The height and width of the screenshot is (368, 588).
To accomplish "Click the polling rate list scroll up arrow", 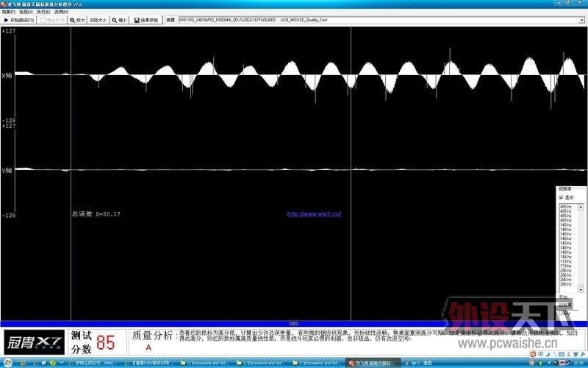I will click(581, 207).
